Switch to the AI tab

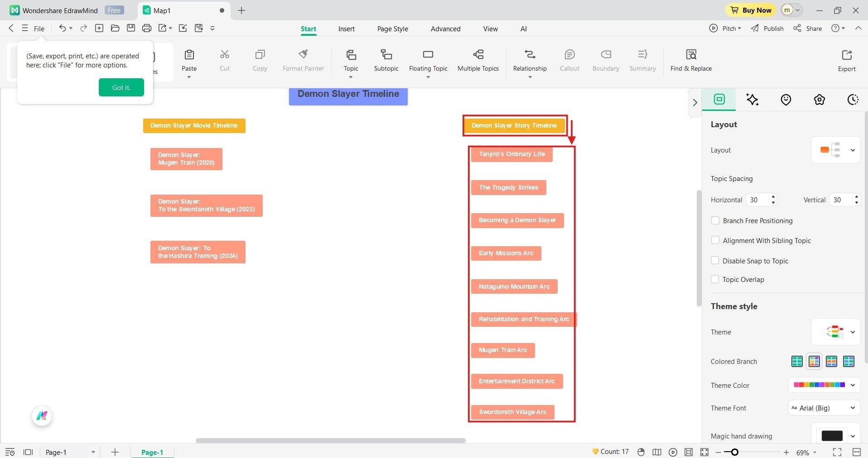point(523,29)
